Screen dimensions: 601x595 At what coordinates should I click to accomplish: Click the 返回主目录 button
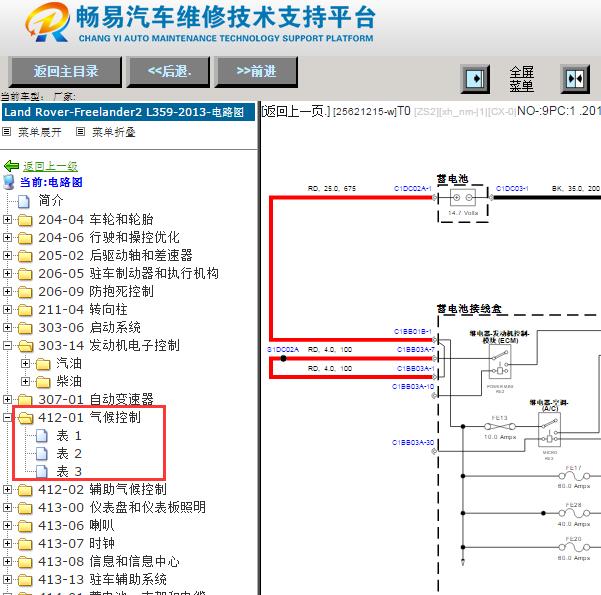(65, 71)
